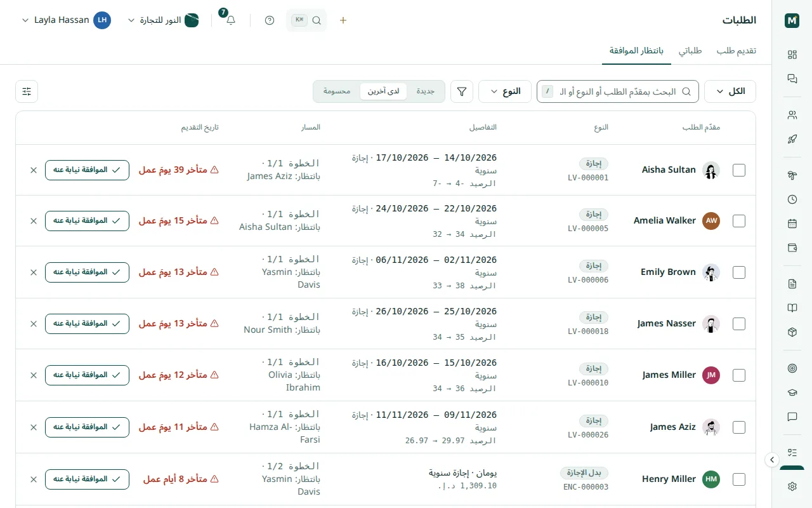The width and height of the screenshot is (812, 508).
Task: Open the chat bubbles icon in sidebar
Action: 792,79
